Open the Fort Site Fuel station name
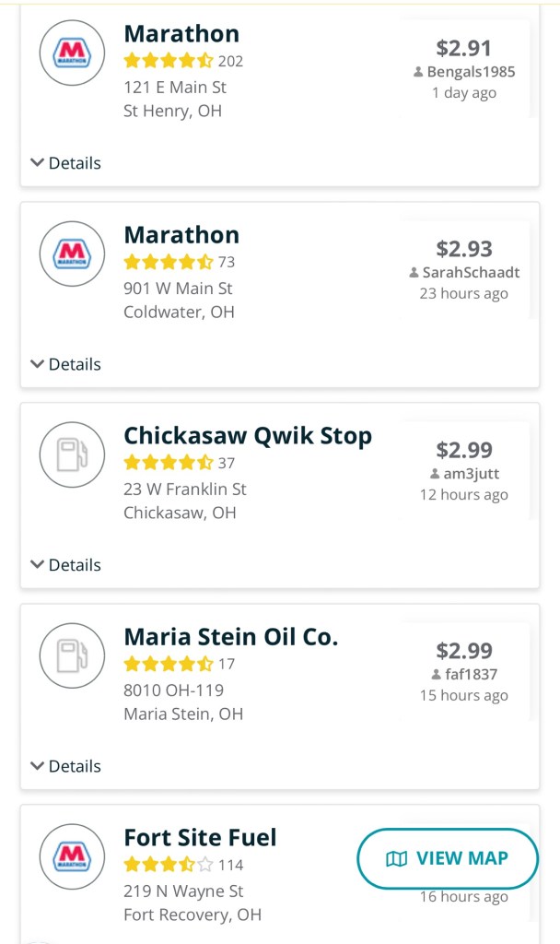The width and height of the screenshot is (560, 944). [200, 838]
